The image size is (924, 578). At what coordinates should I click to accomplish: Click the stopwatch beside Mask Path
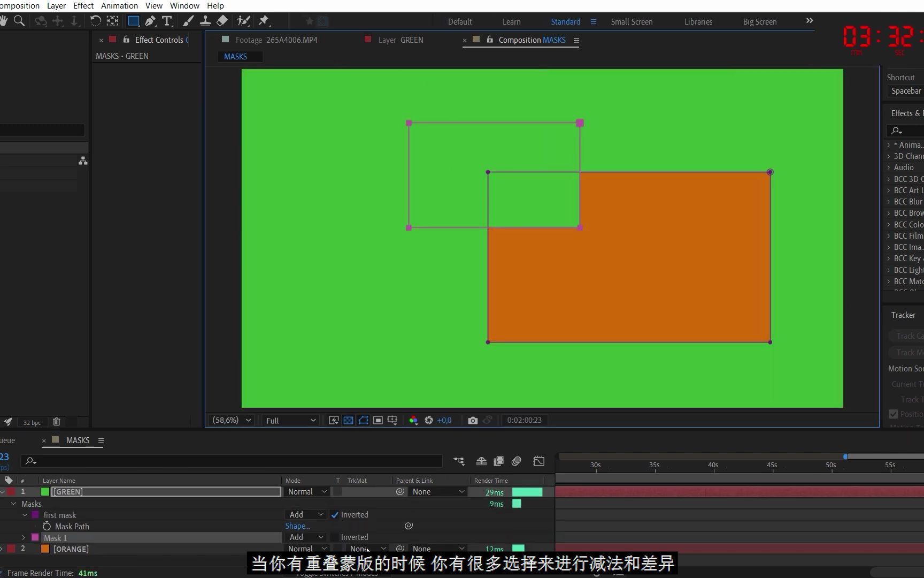47,526
